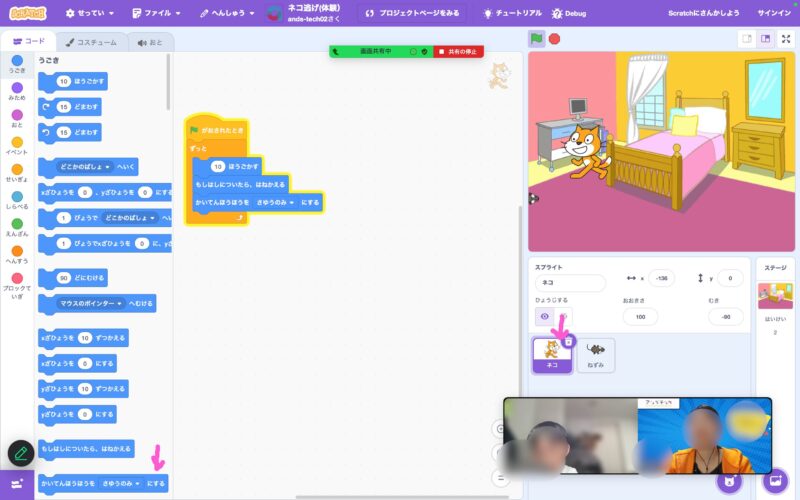Click the green flag to run project

[537, 39]
